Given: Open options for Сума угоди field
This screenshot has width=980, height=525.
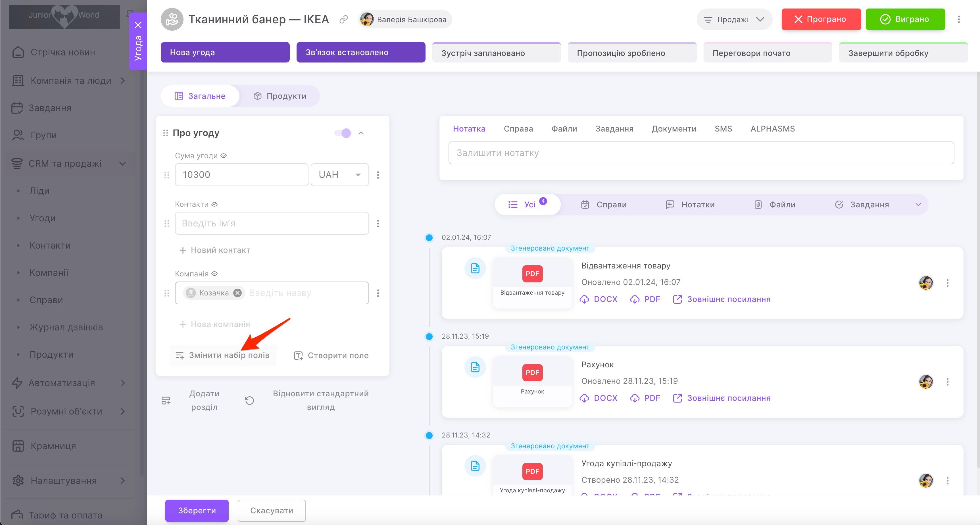Looking at the screenshot, I should (x=378, y=175).
